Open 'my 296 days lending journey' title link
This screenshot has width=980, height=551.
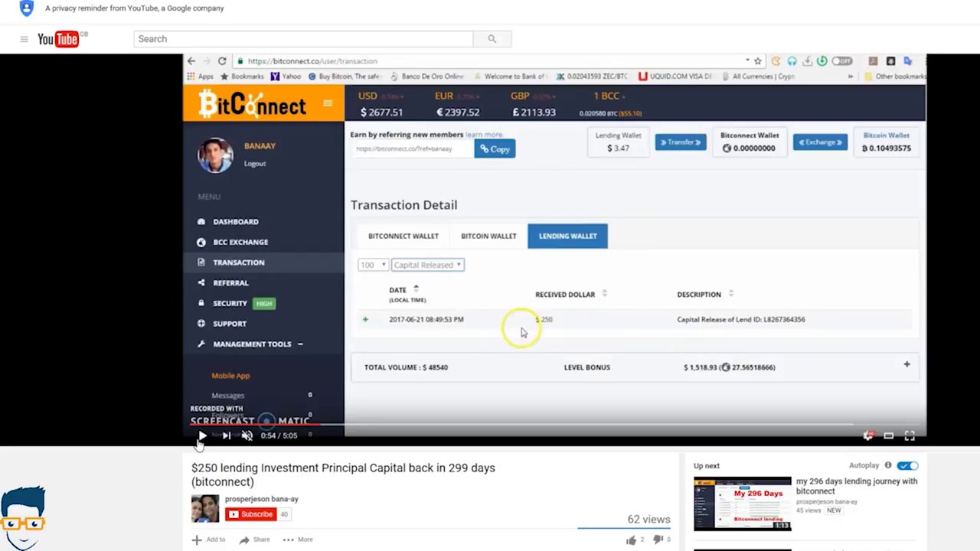point(857,486)
